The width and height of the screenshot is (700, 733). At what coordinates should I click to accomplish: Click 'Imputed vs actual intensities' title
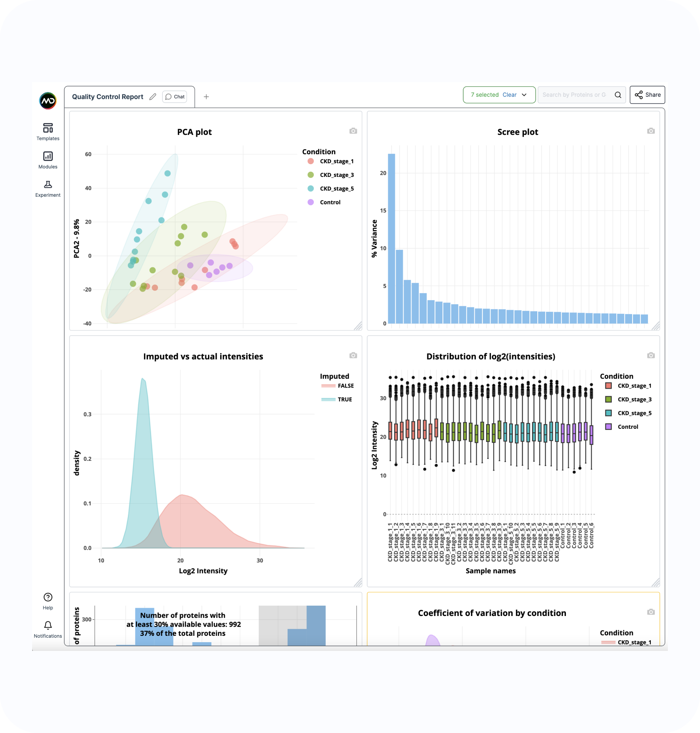[203, 357]
